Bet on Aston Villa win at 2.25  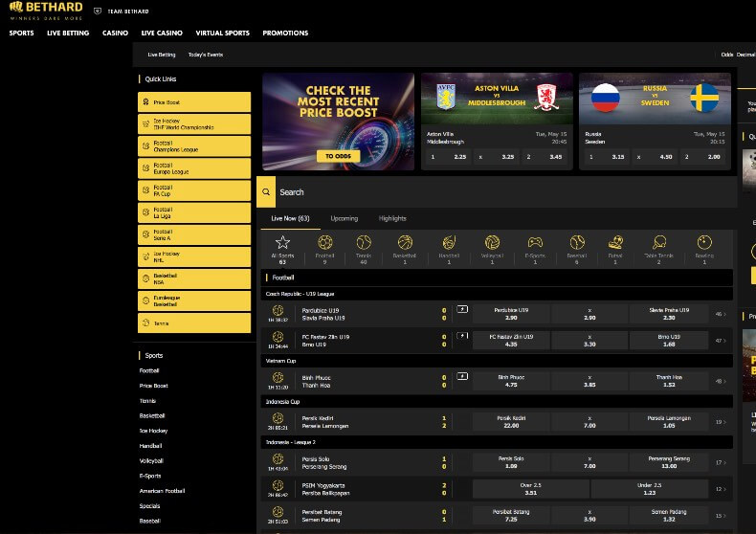[448, 157]
